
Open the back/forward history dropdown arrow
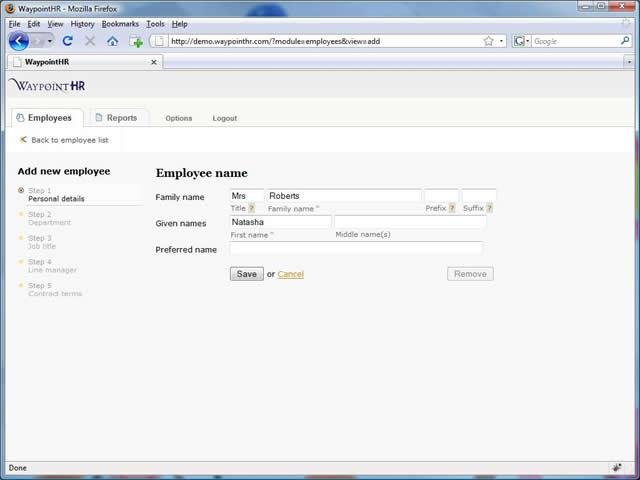(x=50, y=41)
